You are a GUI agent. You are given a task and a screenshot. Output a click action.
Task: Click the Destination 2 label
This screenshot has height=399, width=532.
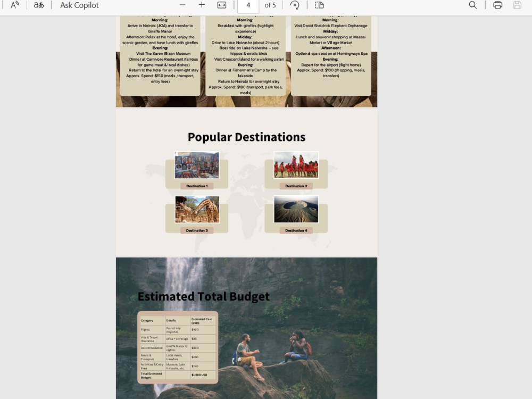pyautogui.click(x=296, y=186)
